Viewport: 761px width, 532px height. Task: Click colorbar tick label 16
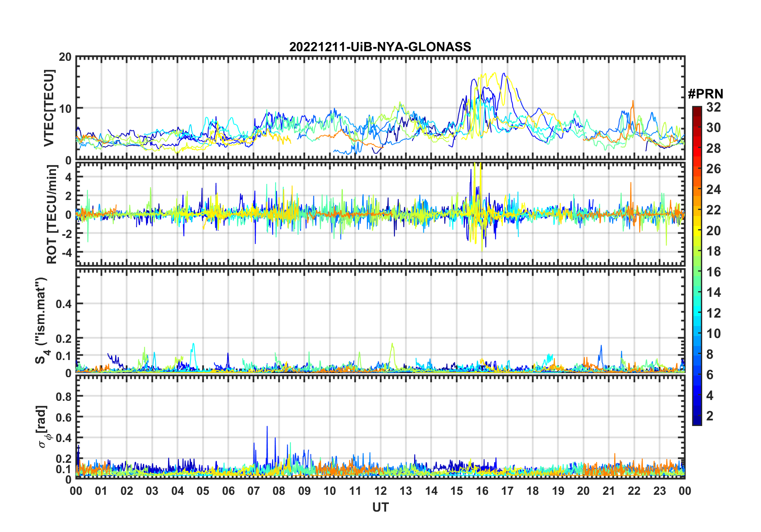[x=713, y=272]
